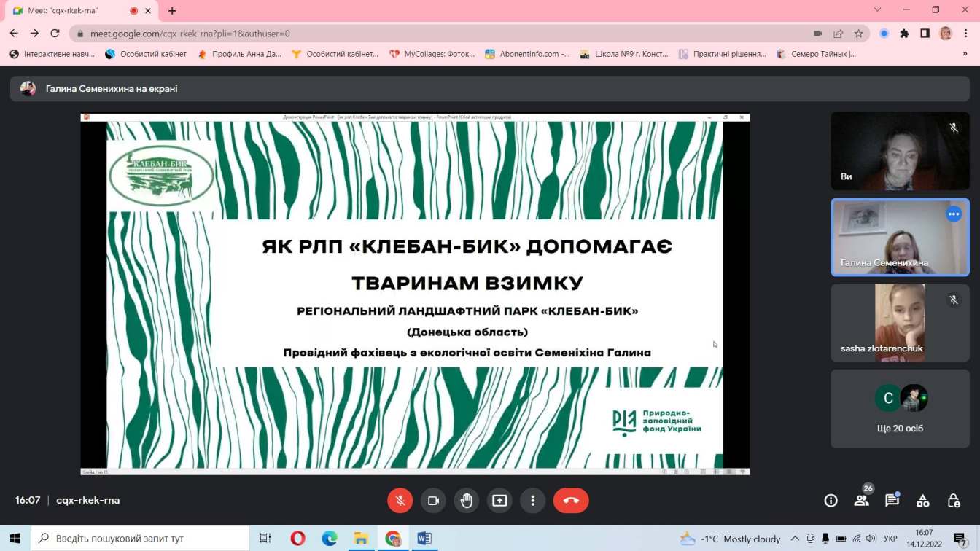Open the in-call chat panel
The width and height of the screenshot is (980, 551).
[892, 500]
